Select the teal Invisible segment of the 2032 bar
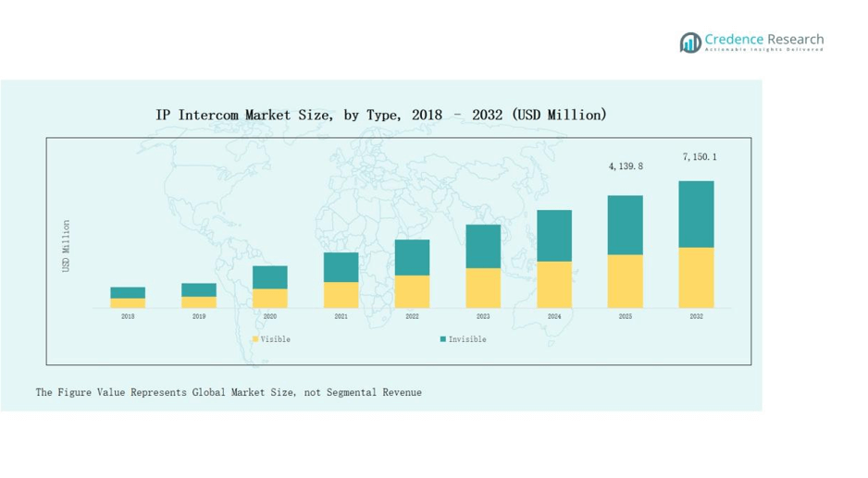 (x=696, y=214)
